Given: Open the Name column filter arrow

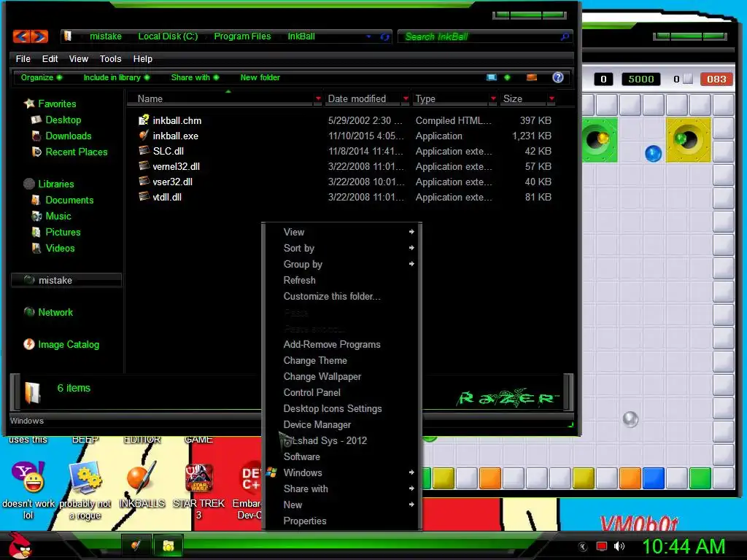Looking at the screenshot, I should pos(318,99).
